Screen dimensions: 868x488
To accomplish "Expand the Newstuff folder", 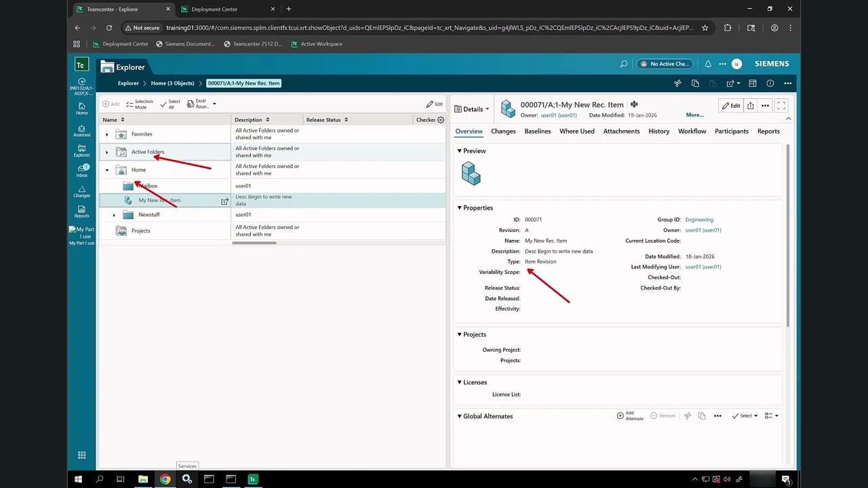I will (114, 215).
